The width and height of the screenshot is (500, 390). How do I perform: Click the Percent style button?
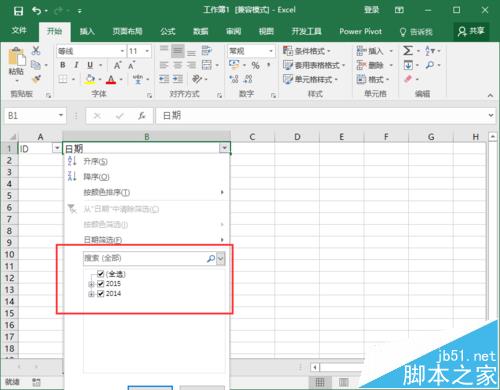(255, 65)
